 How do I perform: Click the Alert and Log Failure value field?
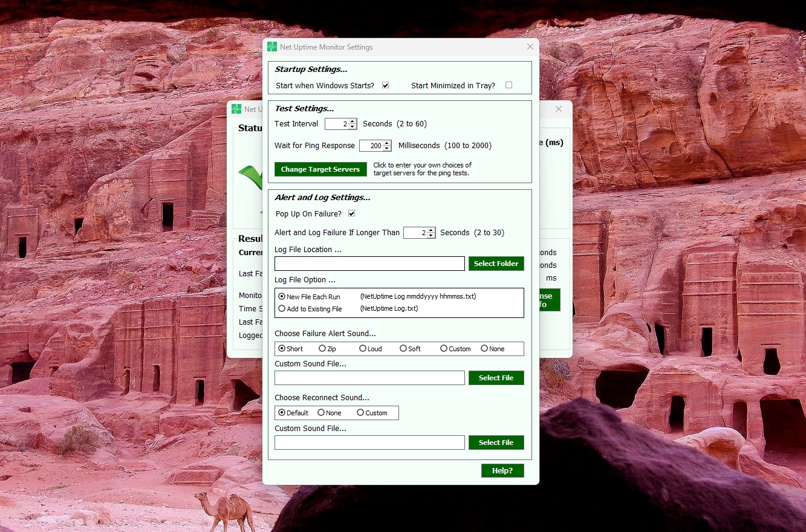click(415, 233)
